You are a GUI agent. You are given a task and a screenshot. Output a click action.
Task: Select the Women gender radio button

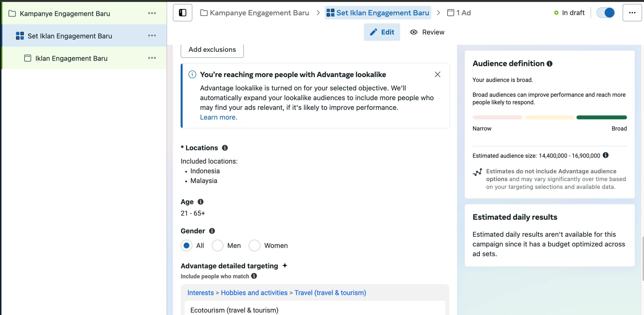coord(254,246)
